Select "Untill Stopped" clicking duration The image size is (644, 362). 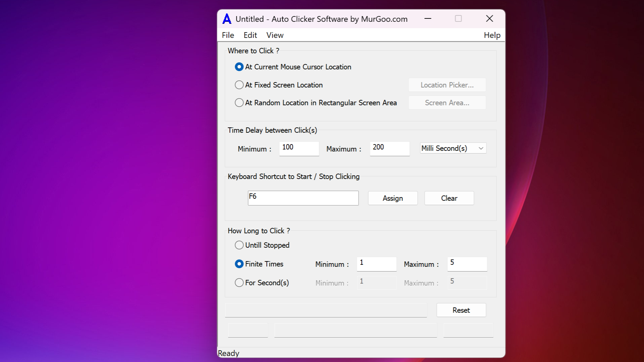click(239, 245)
